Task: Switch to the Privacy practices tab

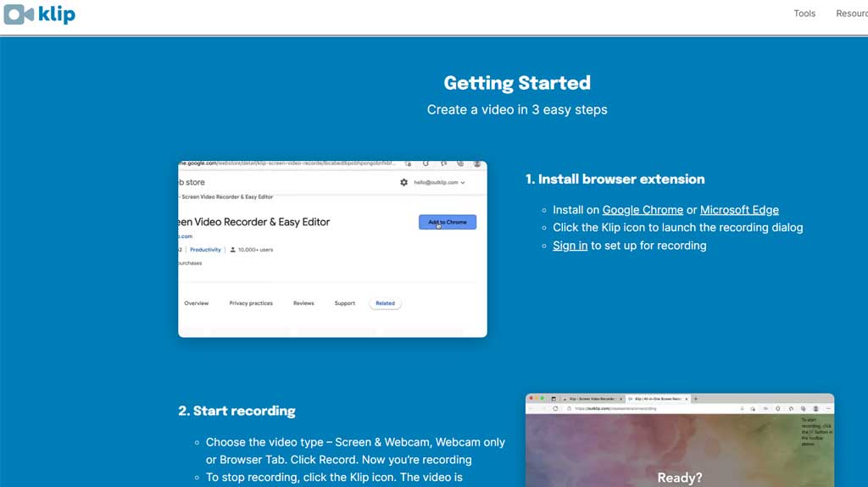Action: point(251,303)
